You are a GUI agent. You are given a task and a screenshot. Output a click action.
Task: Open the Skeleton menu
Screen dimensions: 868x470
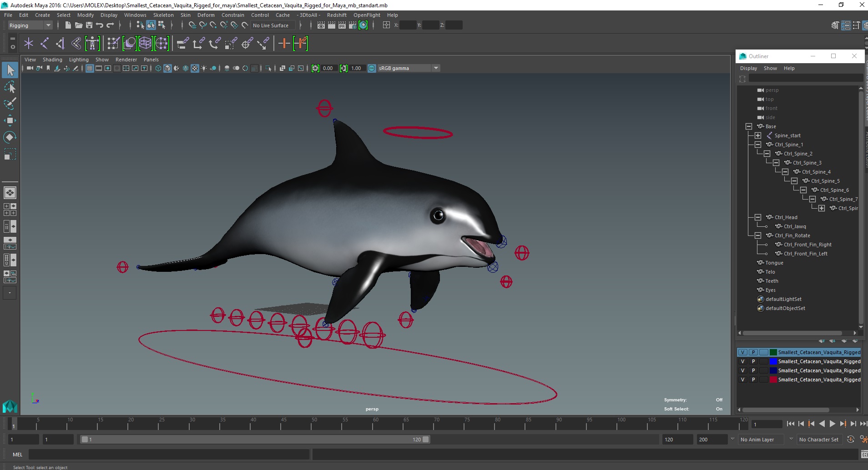tap(163, 15)
